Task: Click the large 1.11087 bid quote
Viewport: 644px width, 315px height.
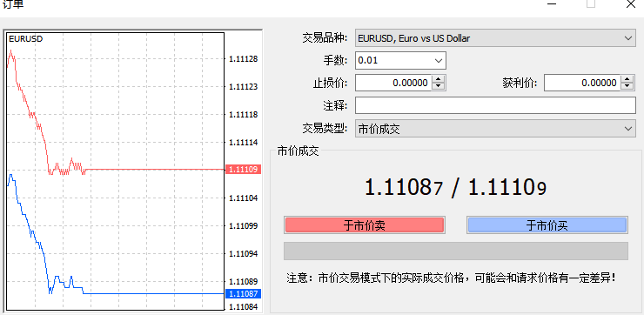Action: pyautogui.click(x=404, y=188)
